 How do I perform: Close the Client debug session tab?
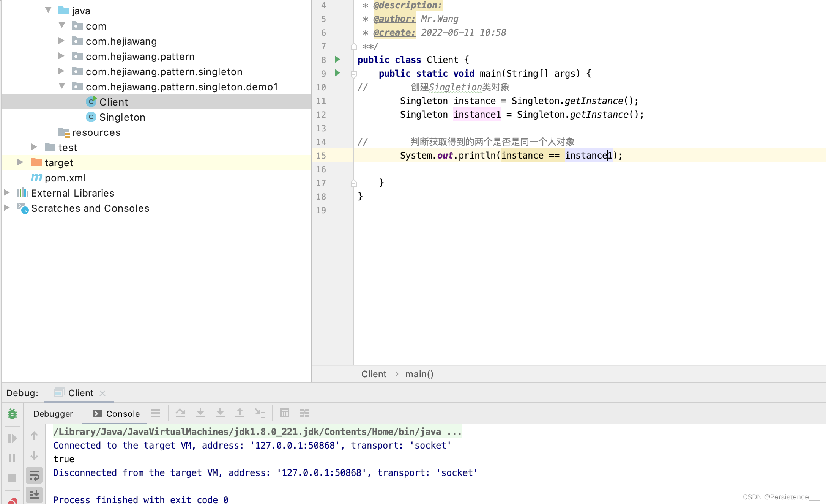(x=102, y=393)
